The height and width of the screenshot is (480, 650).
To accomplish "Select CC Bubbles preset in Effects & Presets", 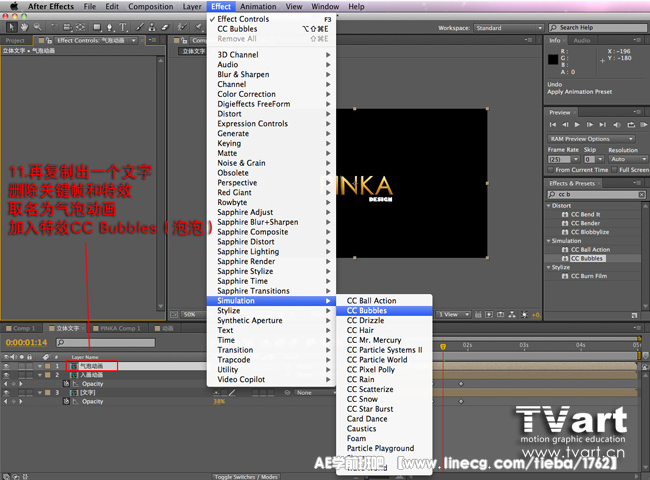I will coord(587,258).
